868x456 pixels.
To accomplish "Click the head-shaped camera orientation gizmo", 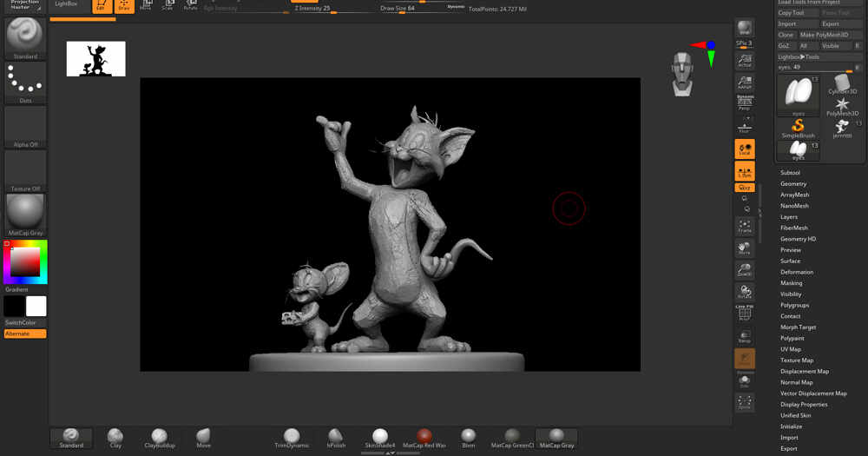I will (x=682, y=74).
